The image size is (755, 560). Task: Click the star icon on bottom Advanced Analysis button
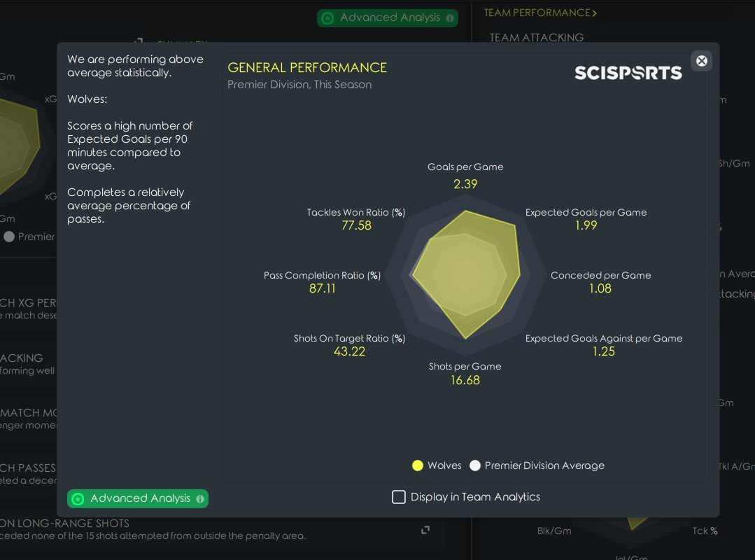point(78,499)
